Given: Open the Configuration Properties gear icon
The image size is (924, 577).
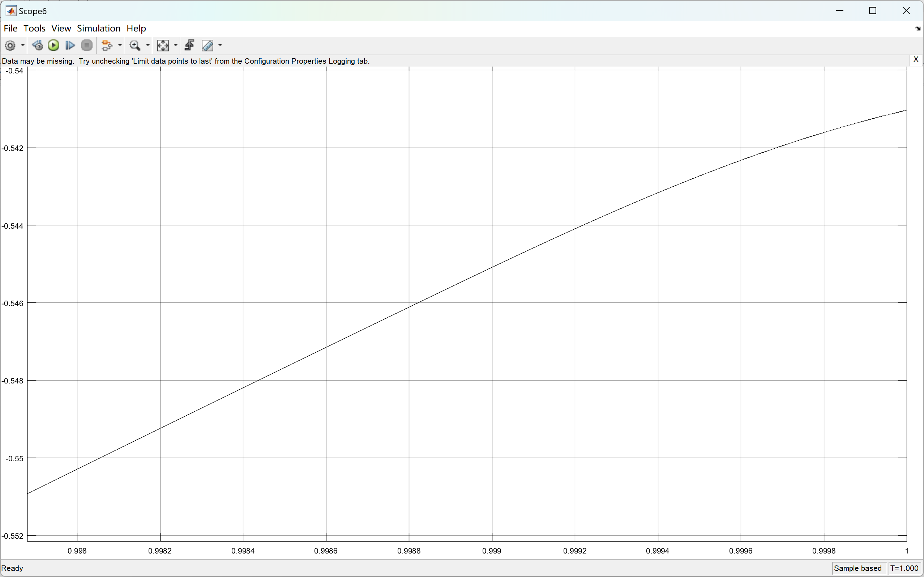Looking at the screenshot, I should point(10,46).
